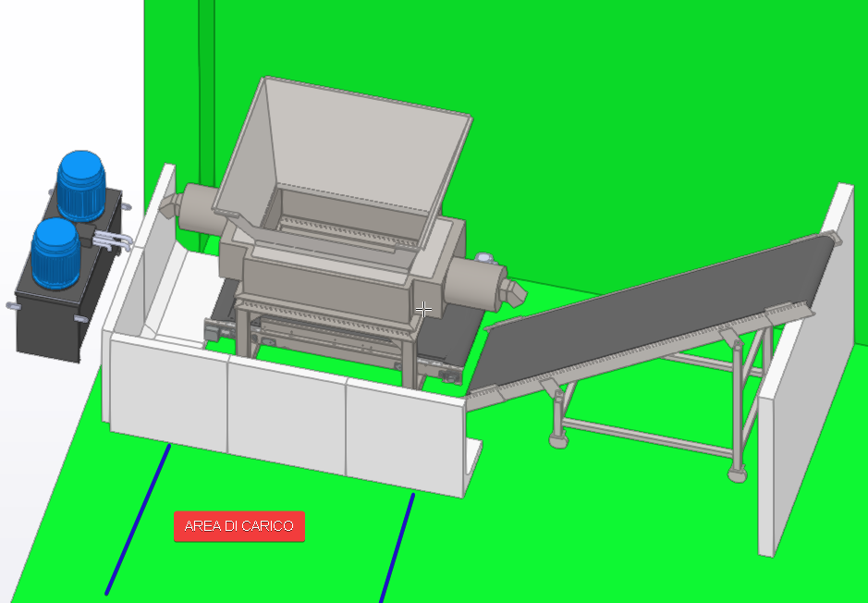The height and width of the screenshot is (603, 868).
Task: Click the red AREA DI CARICO label
Action: click(x=239, y=526)
